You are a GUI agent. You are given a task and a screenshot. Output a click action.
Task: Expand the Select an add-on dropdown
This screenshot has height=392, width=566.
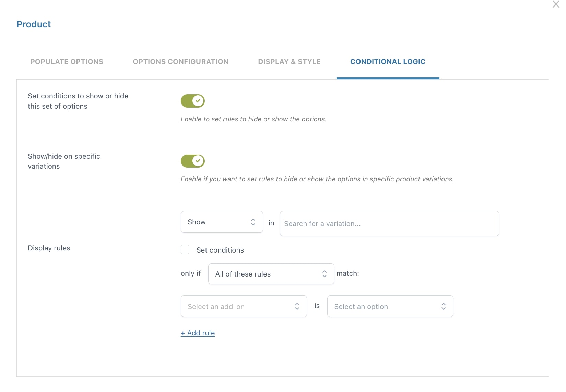point(244,306)
